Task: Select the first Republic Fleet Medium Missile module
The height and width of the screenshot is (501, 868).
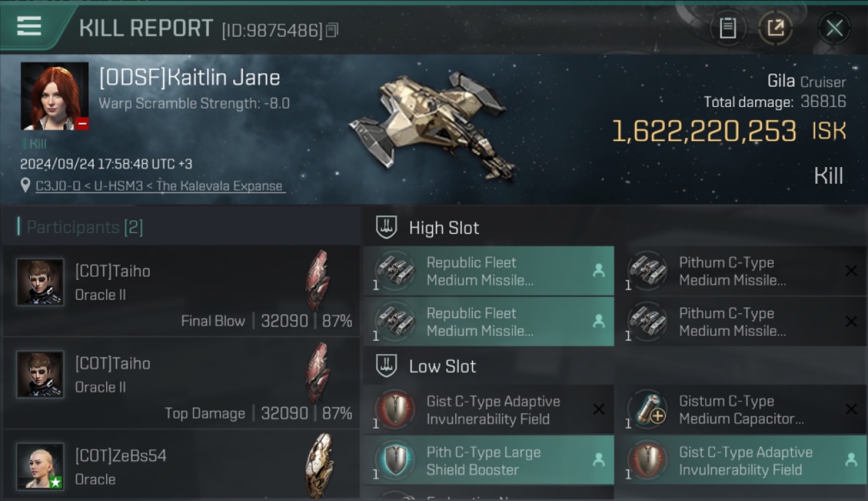Action: [489, 271]
